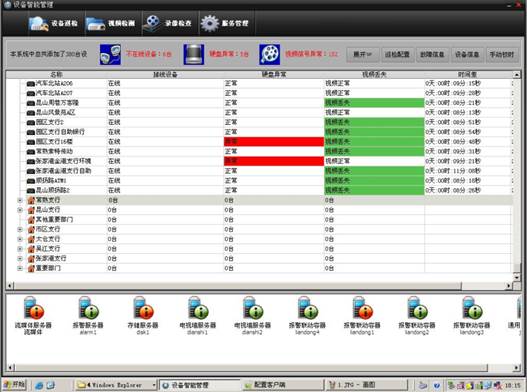Screen dimensions: 527x392
Task: Switch to the 视频检测 tab
Action: coord(111,24)
